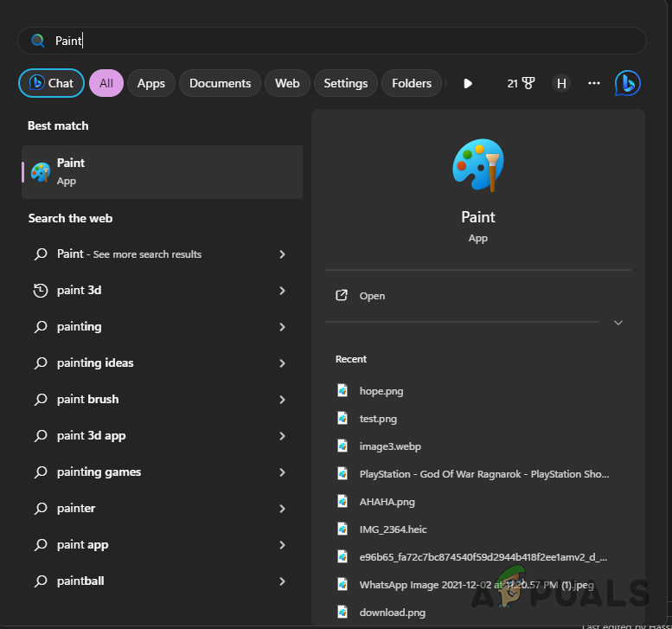Click the file icon next to download.png
The image size is (672, 629).
pyautogui.click(x=342, y=612)
